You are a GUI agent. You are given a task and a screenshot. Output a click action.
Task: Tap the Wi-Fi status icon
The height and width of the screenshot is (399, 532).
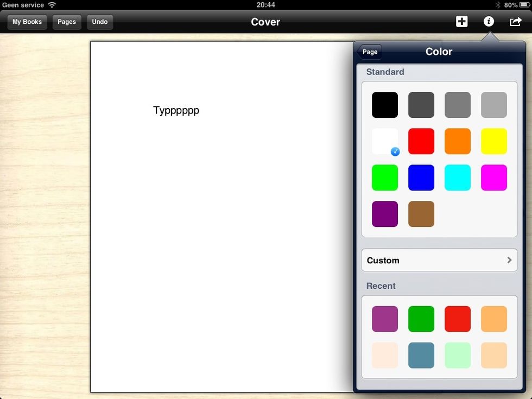[x=52, y=5]
